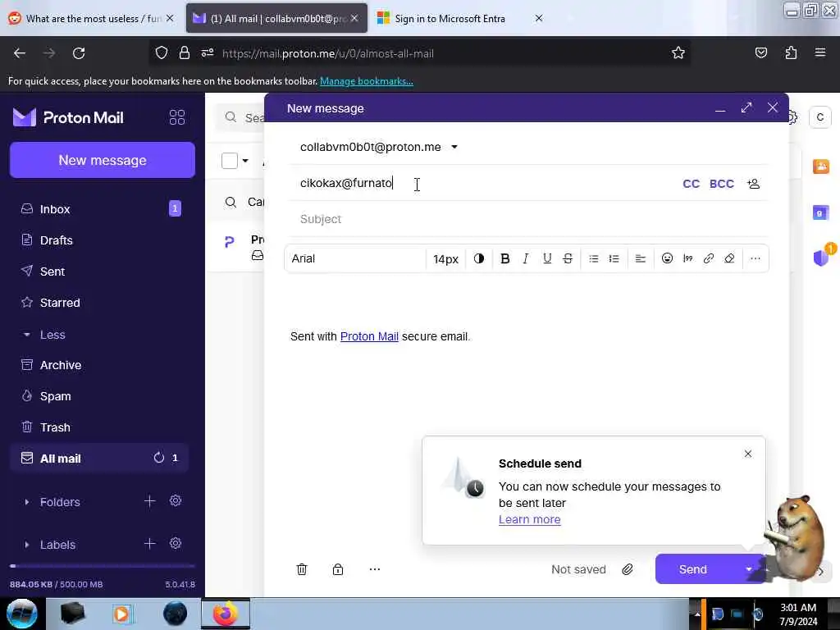840x630 pixels.
Task: Focus the Subject field
Action: pos(527,219)
